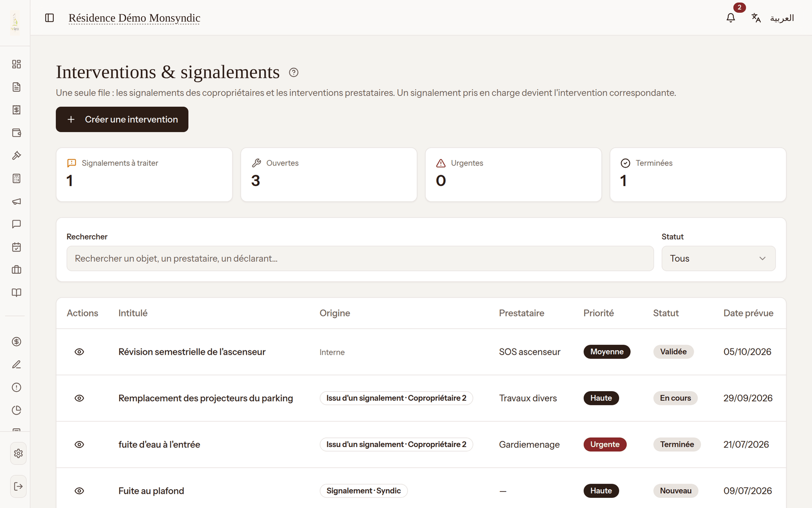Select the gavel icon in sidebar

click(x=16, y=155)
